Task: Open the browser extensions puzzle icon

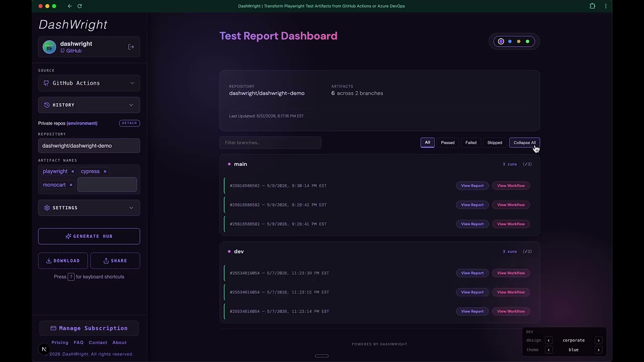Action: pyautogui.click(x=592, y=6)
